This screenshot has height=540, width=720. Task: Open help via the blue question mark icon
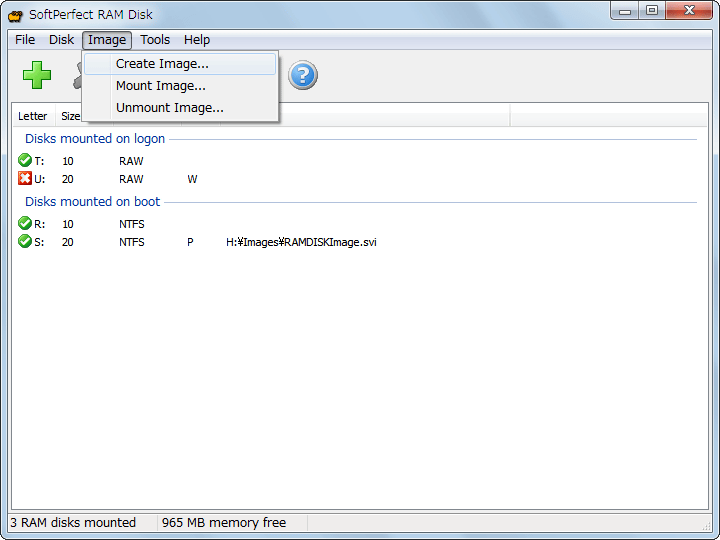coord(303,75)
